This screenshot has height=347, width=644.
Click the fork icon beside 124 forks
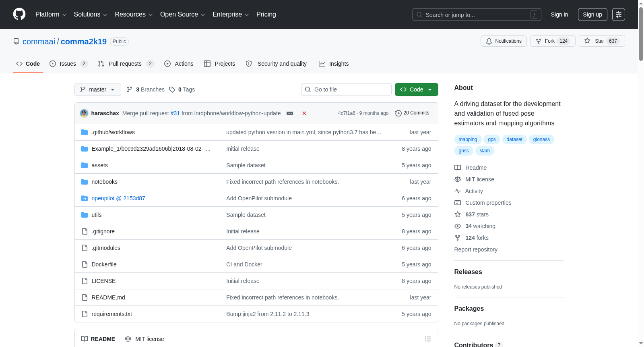(x=458, y=238)
